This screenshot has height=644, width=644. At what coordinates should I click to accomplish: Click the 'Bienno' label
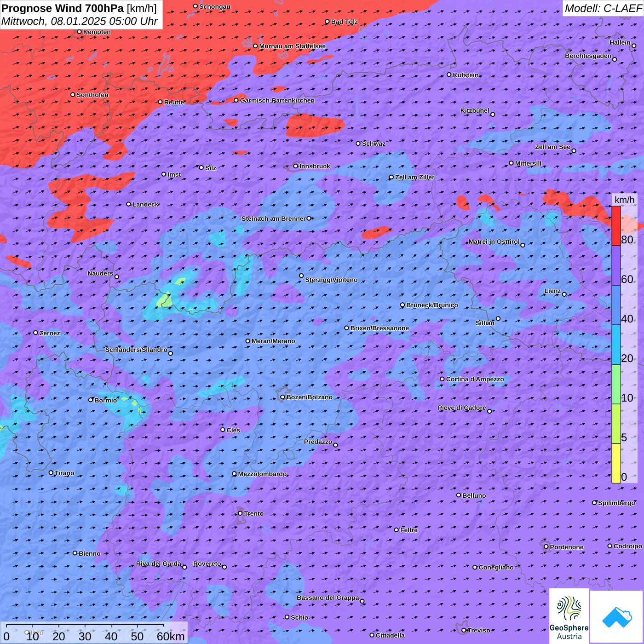(90, 553)
